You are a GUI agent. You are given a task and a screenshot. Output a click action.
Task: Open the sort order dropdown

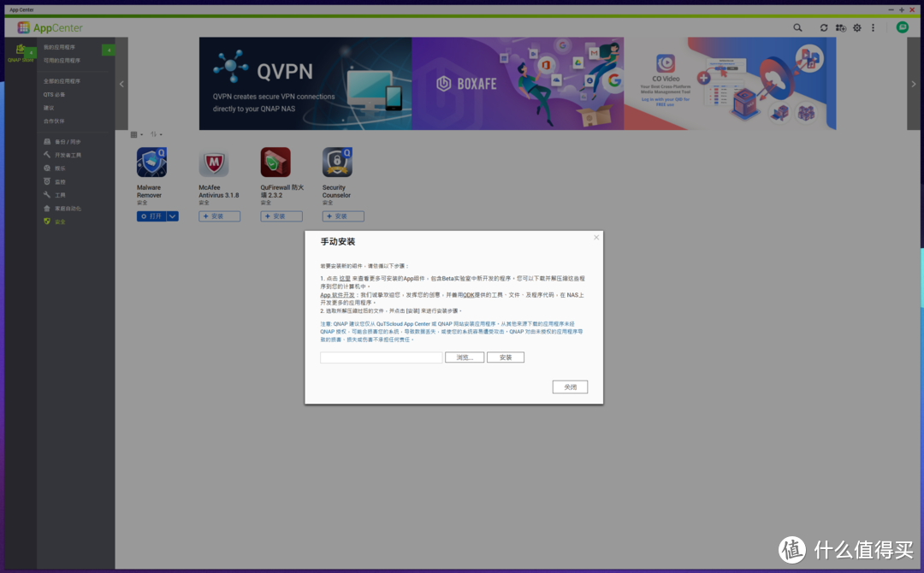156,135
